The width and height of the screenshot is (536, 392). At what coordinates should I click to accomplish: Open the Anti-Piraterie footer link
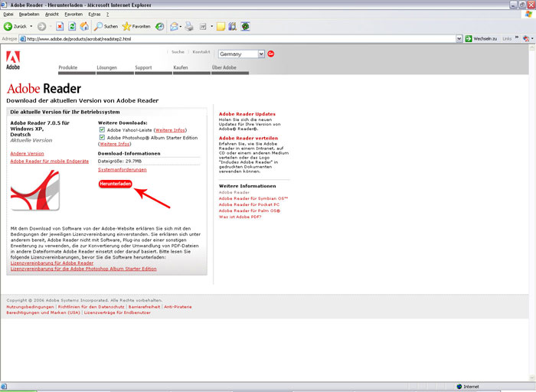tap(178, 307)
